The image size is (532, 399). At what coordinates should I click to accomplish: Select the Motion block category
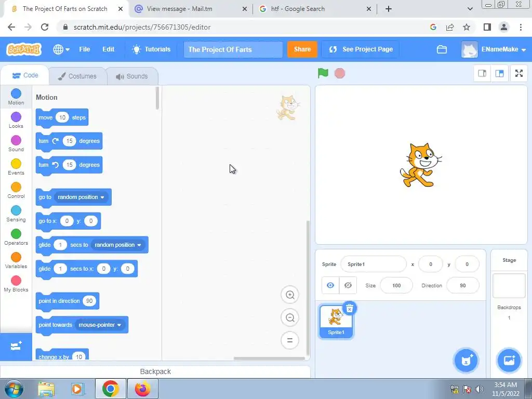coord(16,97)
